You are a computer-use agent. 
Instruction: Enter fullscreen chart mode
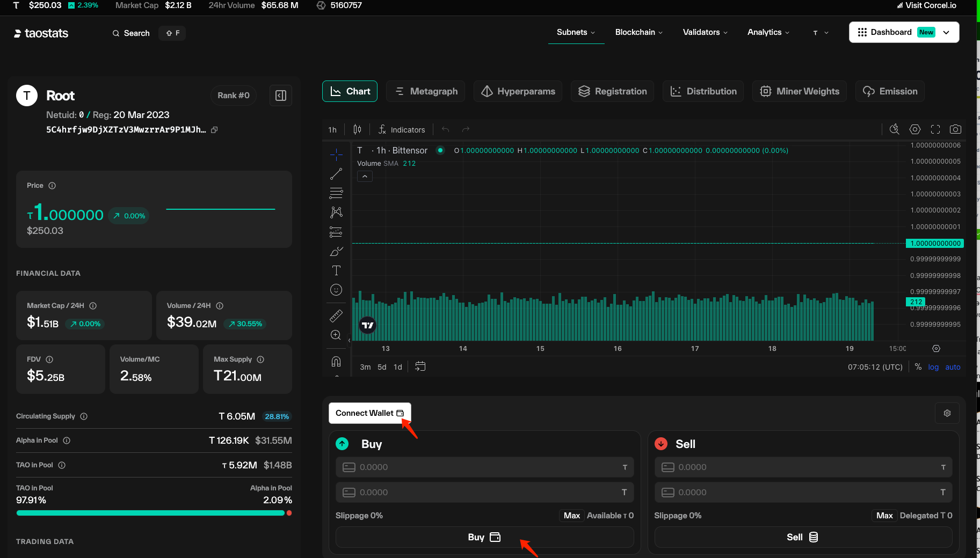pos(935,129)
